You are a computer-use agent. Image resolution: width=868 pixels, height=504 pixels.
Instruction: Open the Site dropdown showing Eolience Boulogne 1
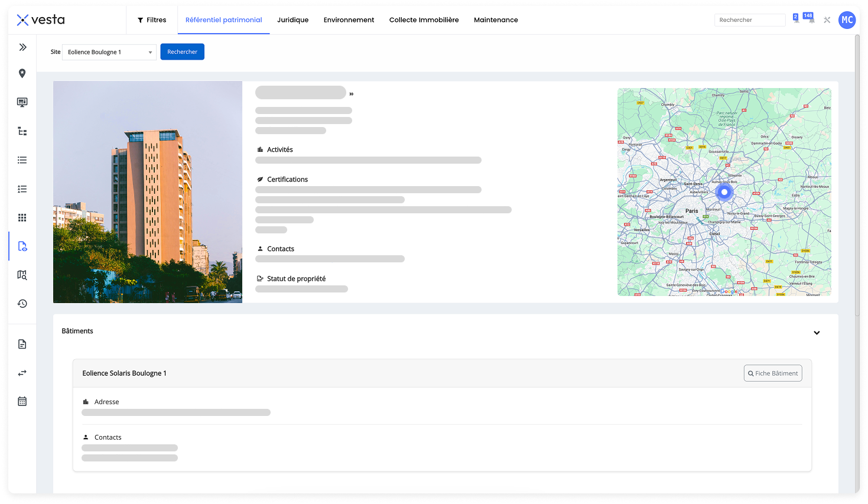point(109,52)
